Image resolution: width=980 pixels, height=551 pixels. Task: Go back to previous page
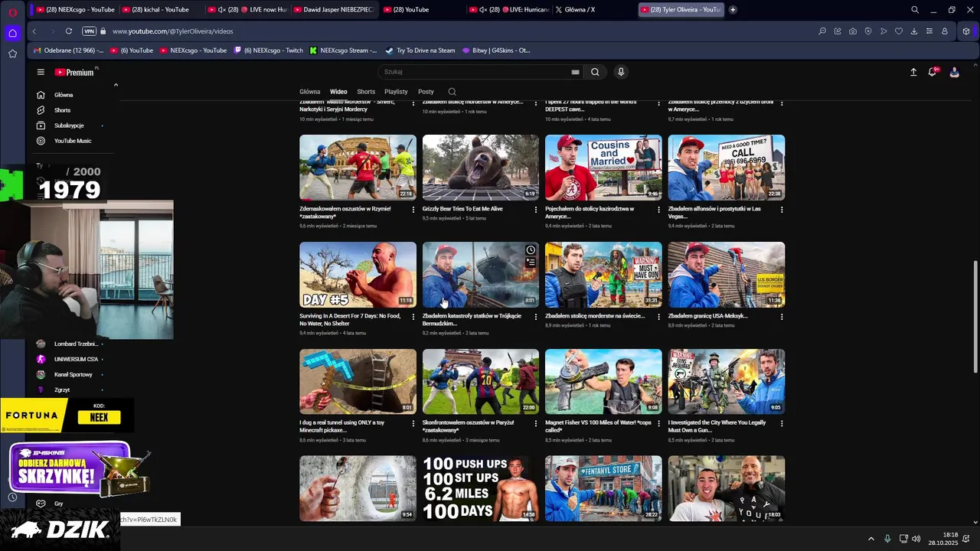tap(34, 31)
